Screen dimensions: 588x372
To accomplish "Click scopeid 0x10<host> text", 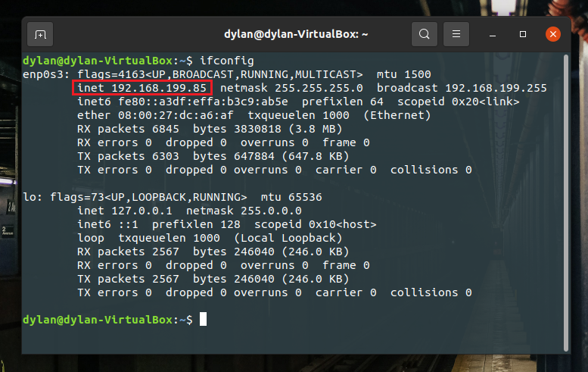I will [315, 224].
